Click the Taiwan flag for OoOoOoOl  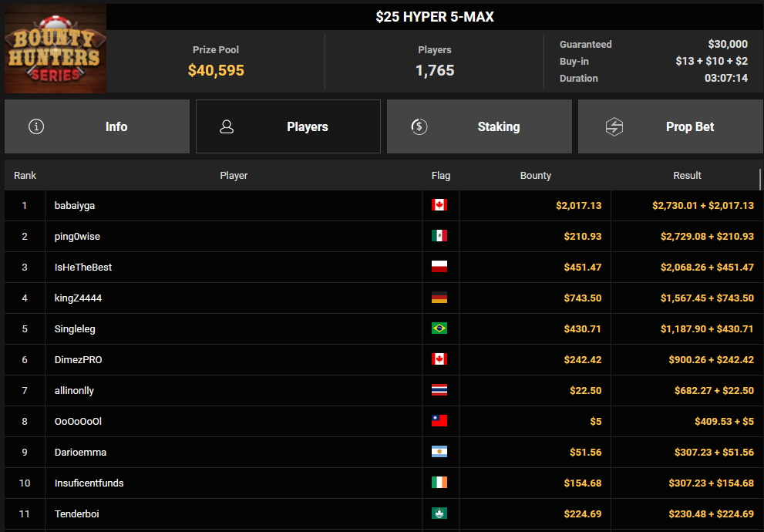(439, 421)
